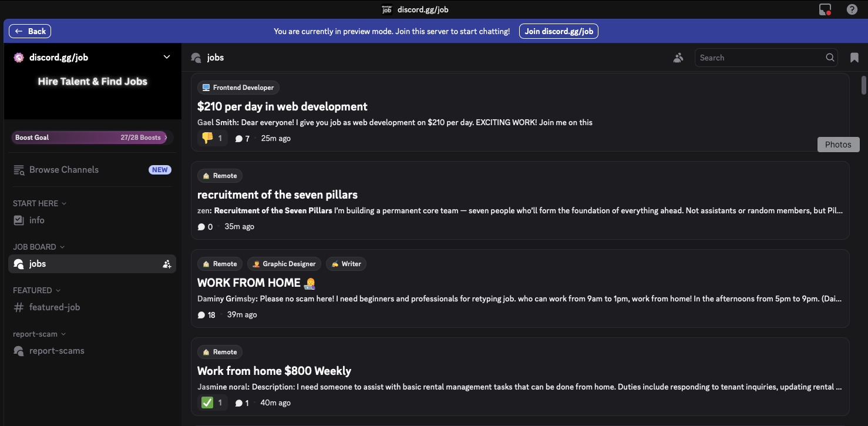
Task: Click the Join discord.gg/job button
Action: 559,31
